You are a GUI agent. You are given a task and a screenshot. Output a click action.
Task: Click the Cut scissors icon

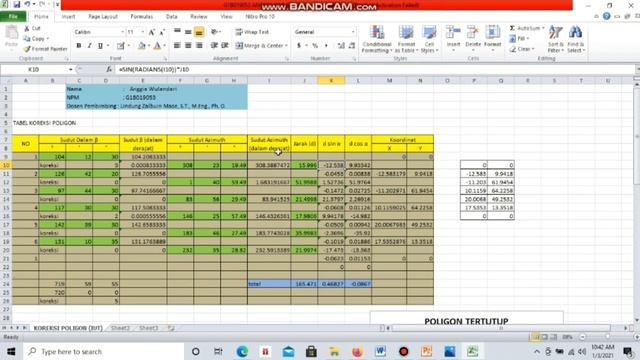click(x=27, y=28)
